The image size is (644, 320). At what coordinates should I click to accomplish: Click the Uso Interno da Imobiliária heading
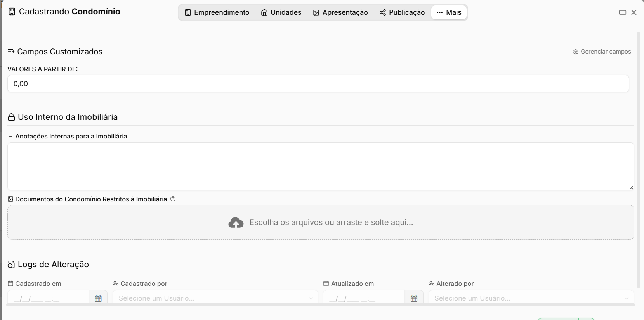point(68,117)
